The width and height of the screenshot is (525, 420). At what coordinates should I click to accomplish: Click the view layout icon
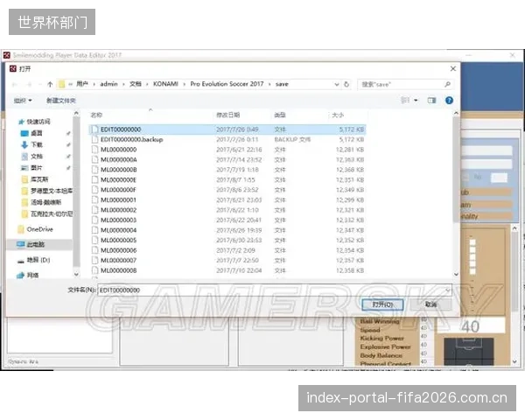(x=405, y=100)
